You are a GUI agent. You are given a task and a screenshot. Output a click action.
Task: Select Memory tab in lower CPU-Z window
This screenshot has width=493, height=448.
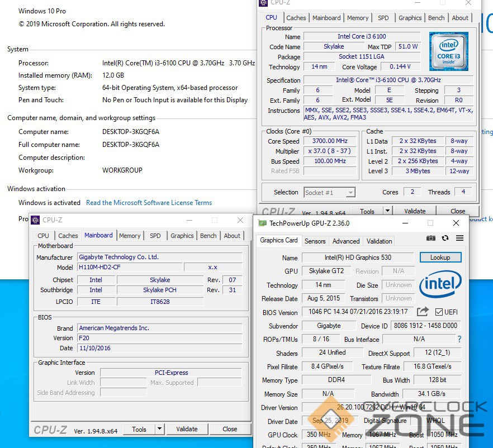coord(130,236)
